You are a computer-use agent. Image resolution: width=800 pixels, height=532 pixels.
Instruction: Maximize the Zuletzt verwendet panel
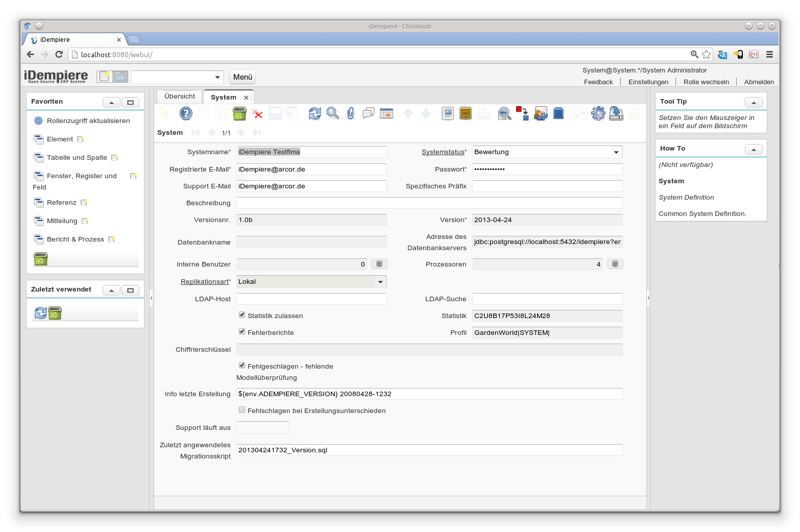coord(130,291)
